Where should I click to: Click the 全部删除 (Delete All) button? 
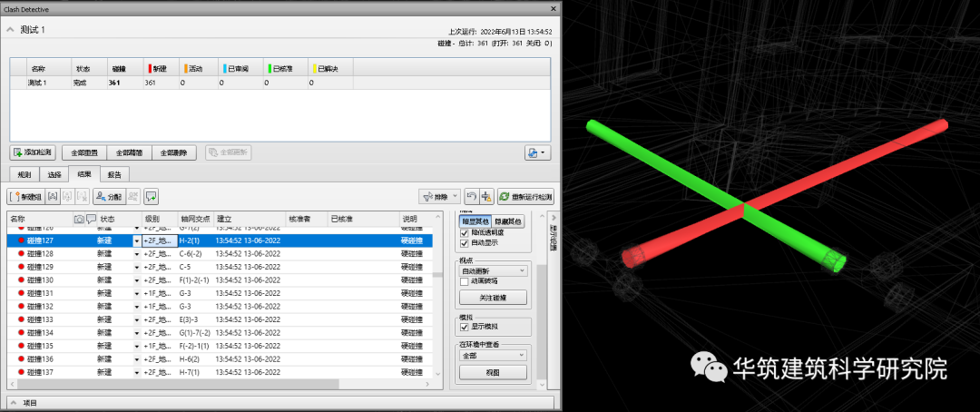[174, 152]
